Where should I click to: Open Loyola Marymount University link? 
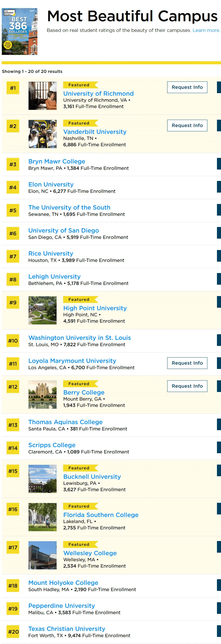pos(72,361)
